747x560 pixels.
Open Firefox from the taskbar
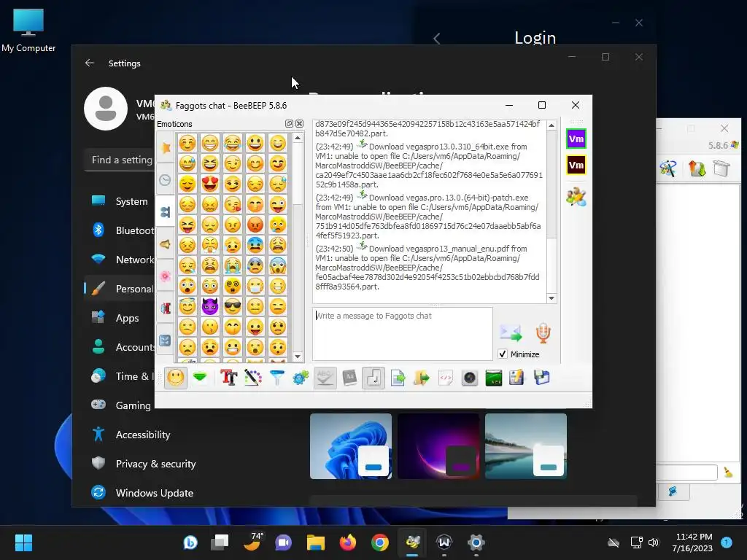348,542
